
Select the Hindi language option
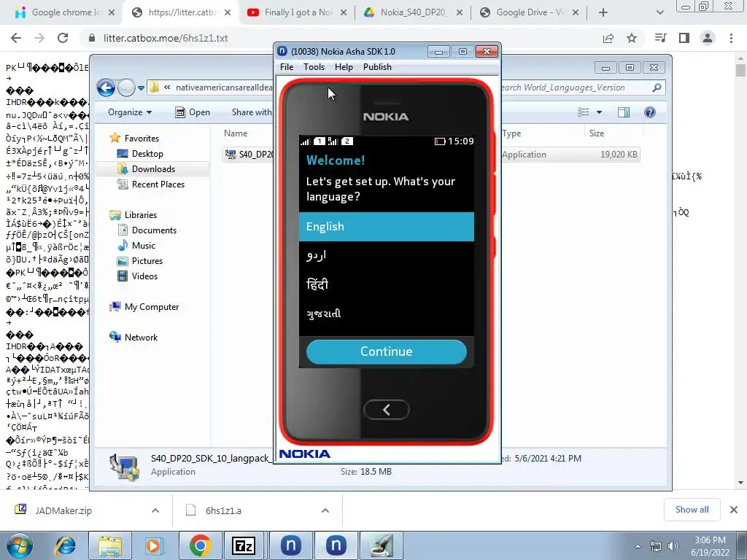[387, 285]
